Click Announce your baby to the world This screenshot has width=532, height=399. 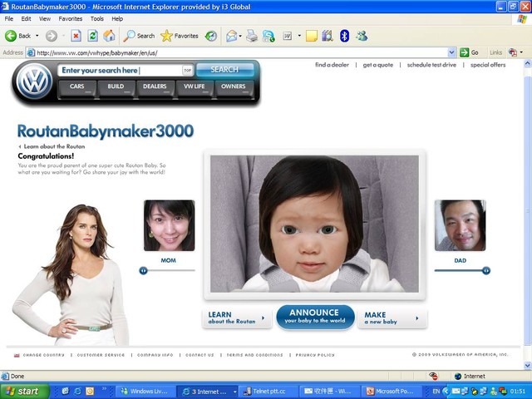[x=316, y=317]
